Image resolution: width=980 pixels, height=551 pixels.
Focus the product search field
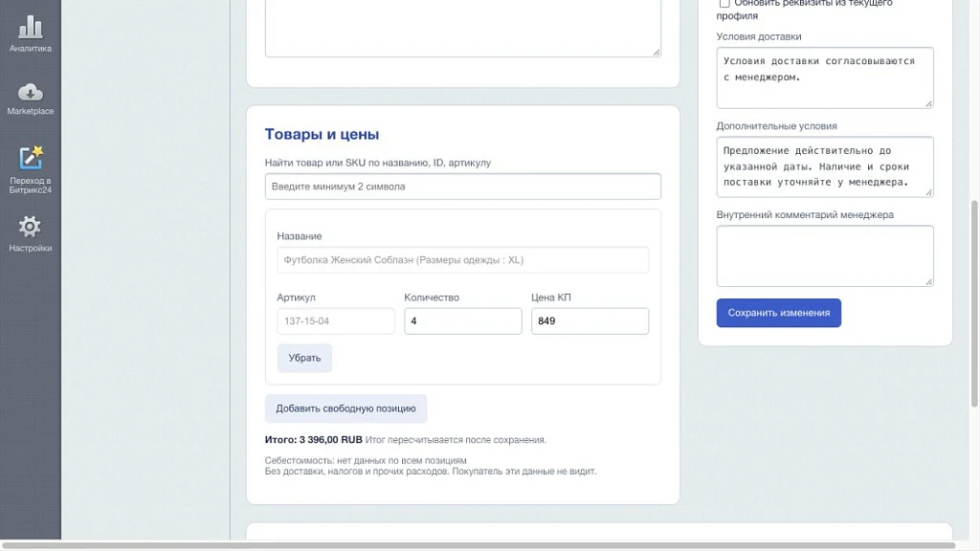(x=462, y=187)
